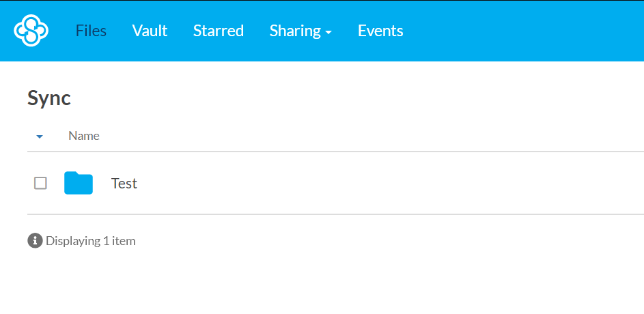
Task: Click the info circle icon
Action: 35,240
